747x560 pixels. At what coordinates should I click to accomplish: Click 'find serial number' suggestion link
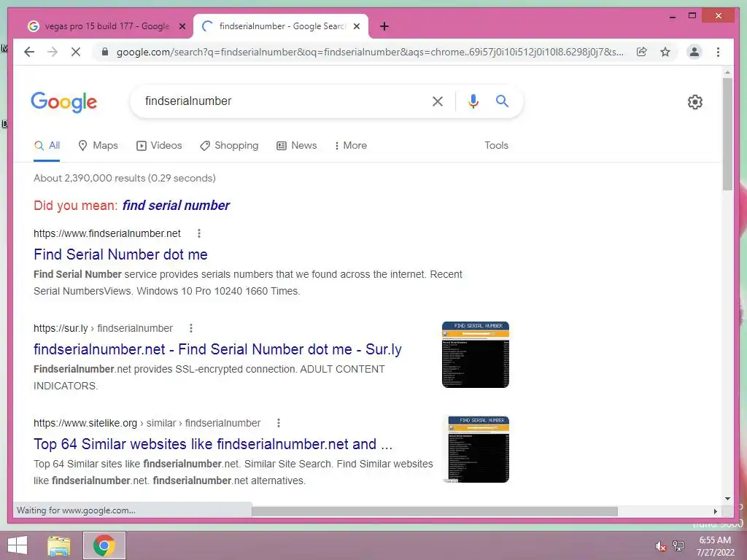point(176,205)
